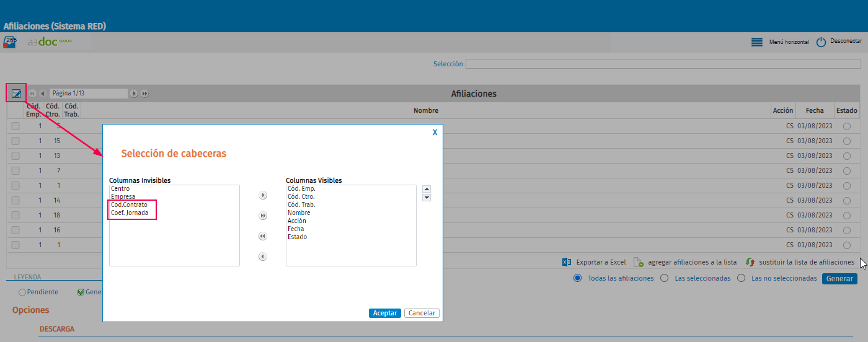The height and width of the screenshot is (342, 868).
Task: Click the Excel export icon
Action: [x=566, y=262]
